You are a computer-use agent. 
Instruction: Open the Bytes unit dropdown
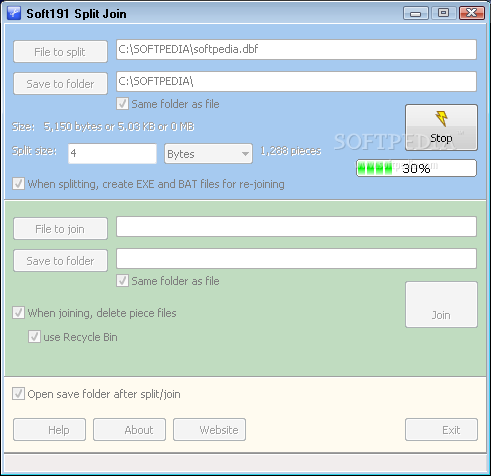point(208,154)
